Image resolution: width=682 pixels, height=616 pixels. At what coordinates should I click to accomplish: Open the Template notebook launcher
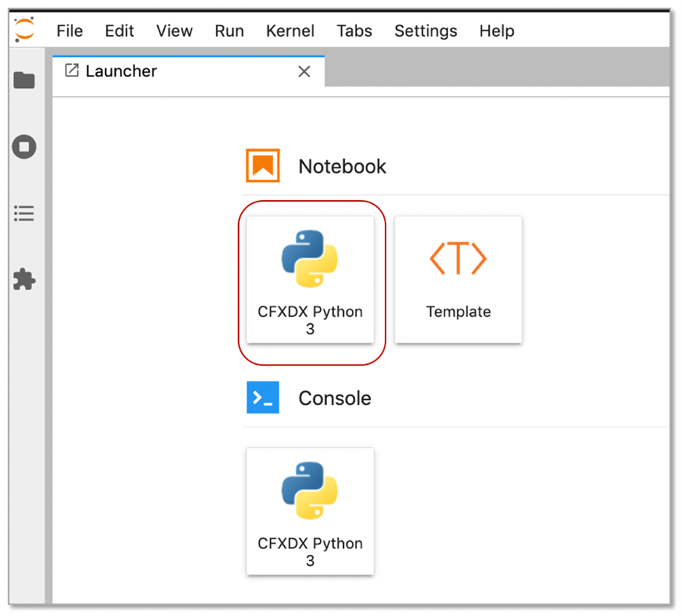click(x=458, y=279)
